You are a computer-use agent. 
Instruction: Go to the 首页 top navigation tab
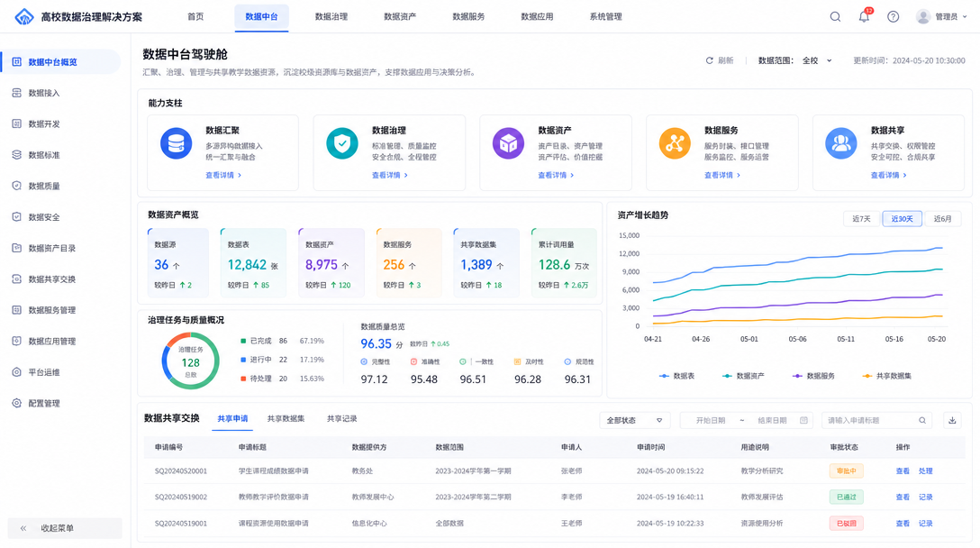point(195,17)
